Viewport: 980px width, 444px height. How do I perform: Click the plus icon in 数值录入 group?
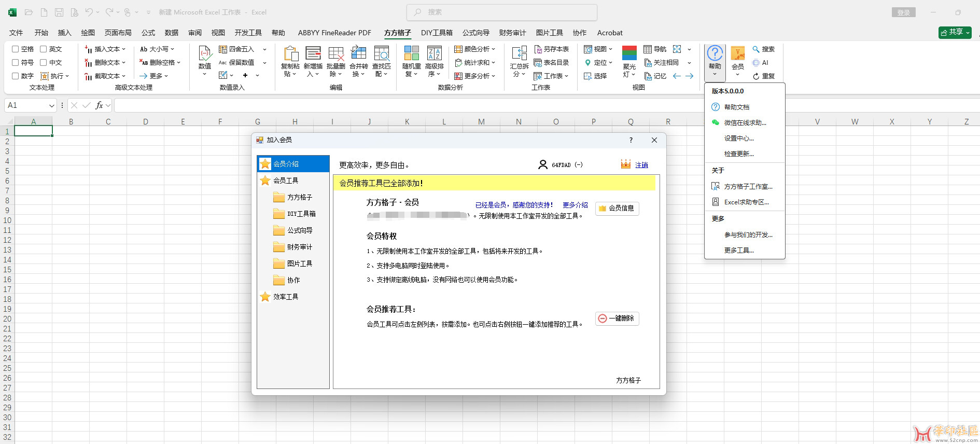coord(245,76)
